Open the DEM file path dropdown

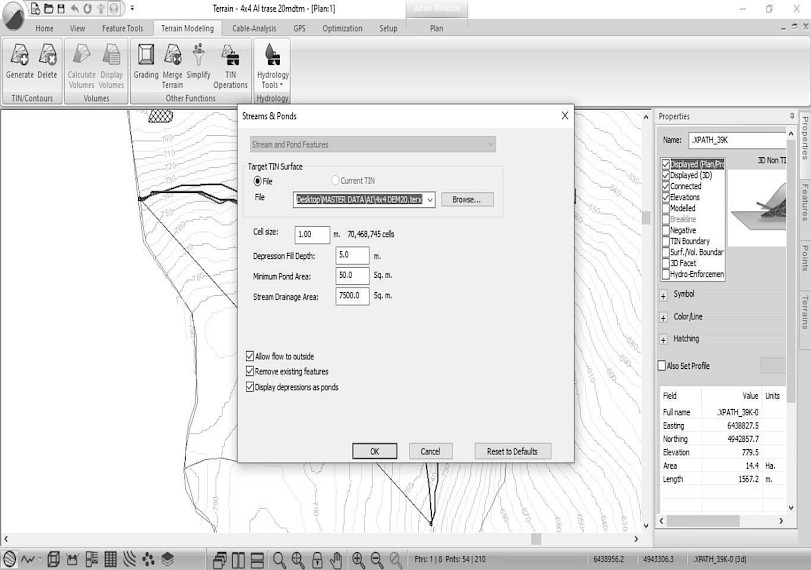(430, 200)
